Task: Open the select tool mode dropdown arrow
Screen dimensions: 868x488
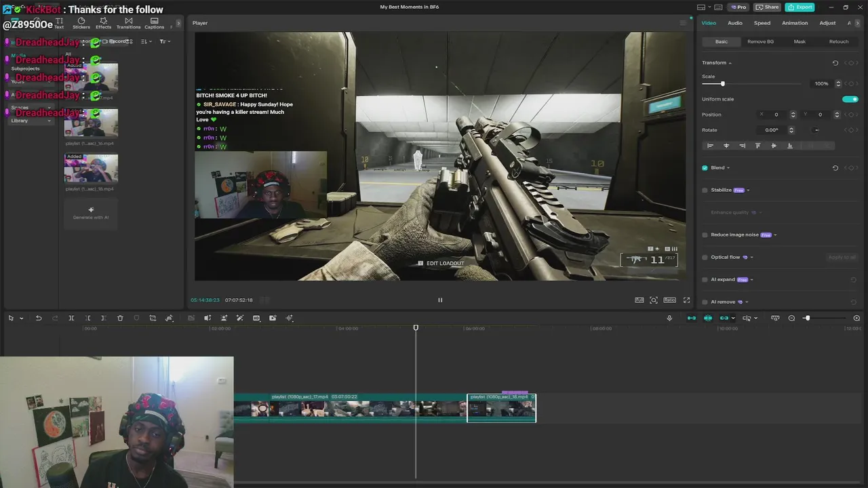Action: tap(21, 319)
